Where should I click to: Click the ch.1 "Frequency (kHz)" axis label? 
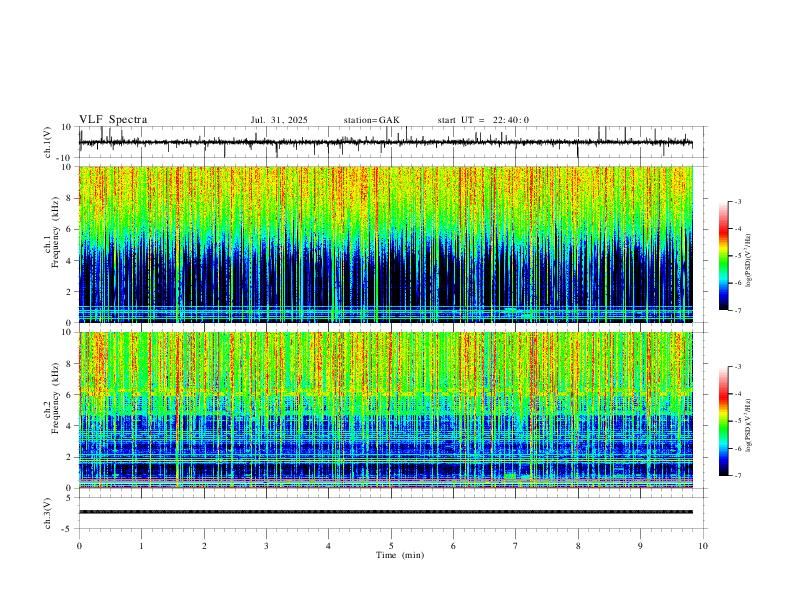[x=55, y=232]
